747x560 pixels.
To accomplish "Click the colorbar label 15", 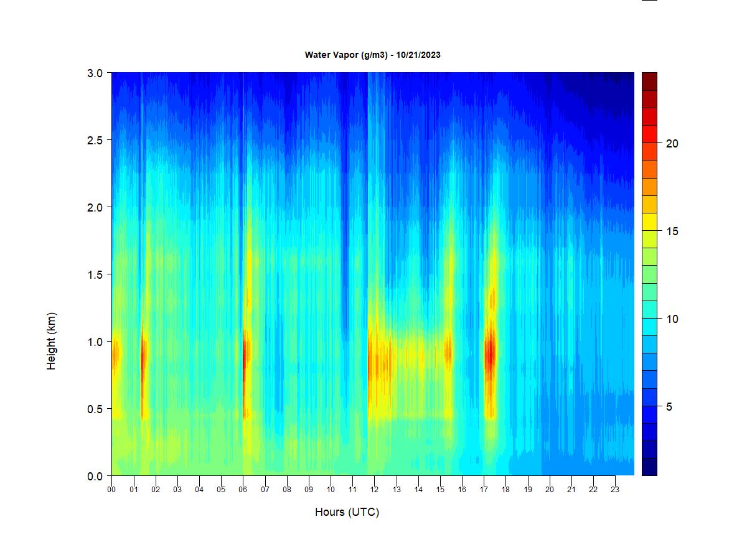I will 672,231.
